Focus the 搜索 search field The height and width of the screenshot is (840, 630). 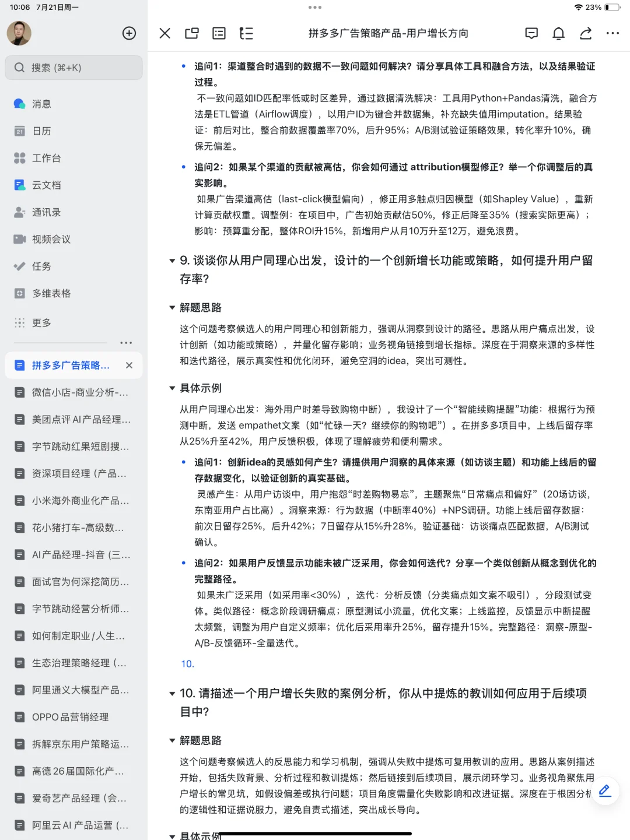coord(73,68)
